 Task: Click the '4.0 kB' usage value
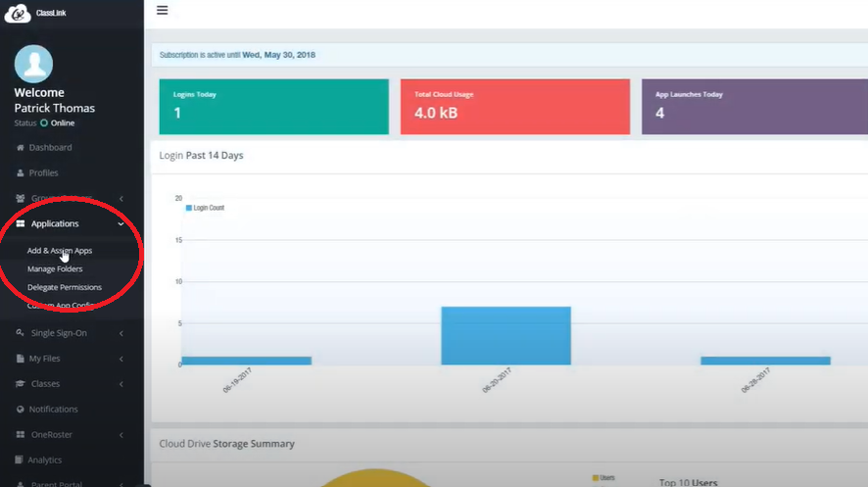pyautogui.click(x=436, y=113)
